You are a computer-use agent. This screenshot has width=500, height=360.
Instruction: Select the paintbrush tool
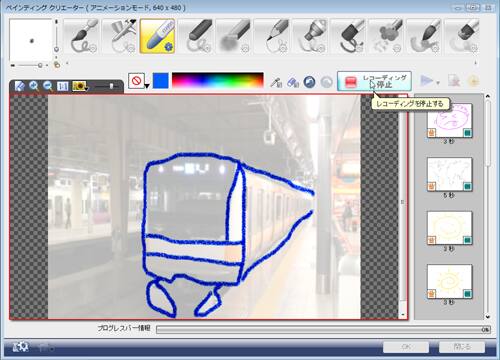pyautogui.click(x=82, y=36)
